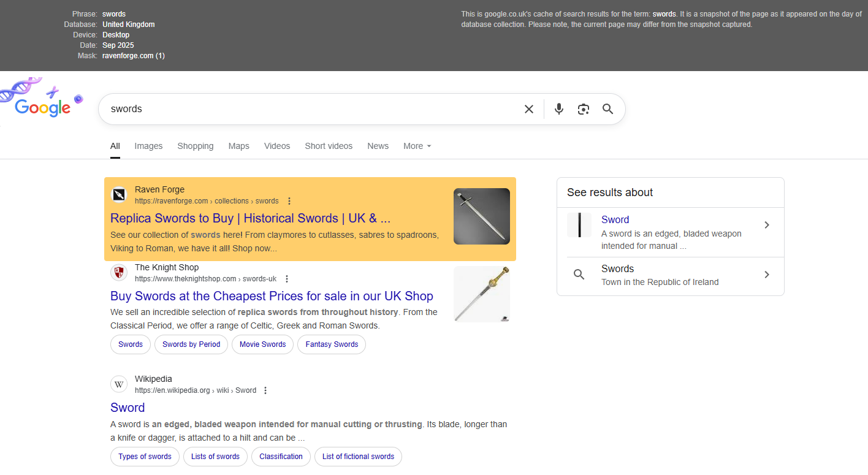The width and height of the screenshot is (868, 475).
Task: Click the ravenforge.com collections URL
Action: pos(207,201)
